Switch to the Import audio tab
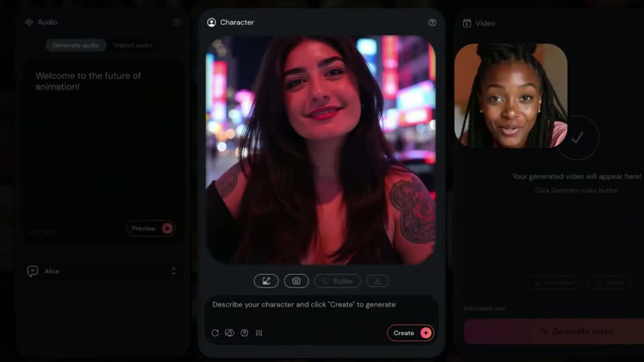Screen dimensions: 644x362 pos(133,45)
